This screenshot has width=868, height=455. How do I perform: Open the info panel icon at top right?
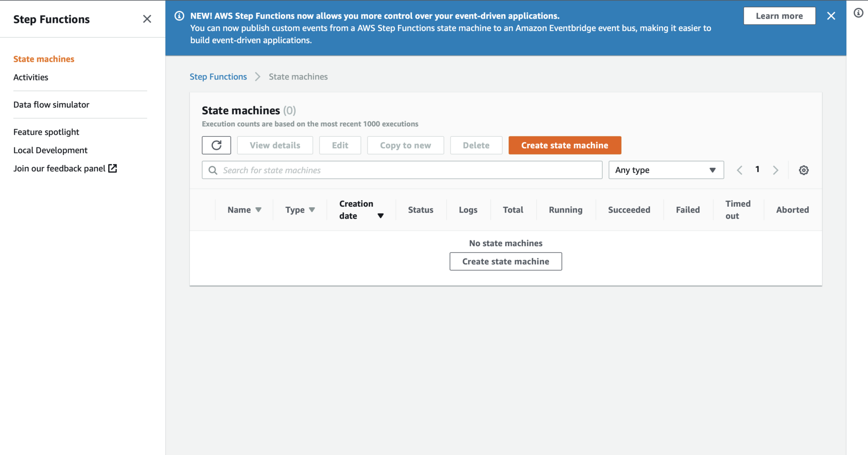(858, 13)
